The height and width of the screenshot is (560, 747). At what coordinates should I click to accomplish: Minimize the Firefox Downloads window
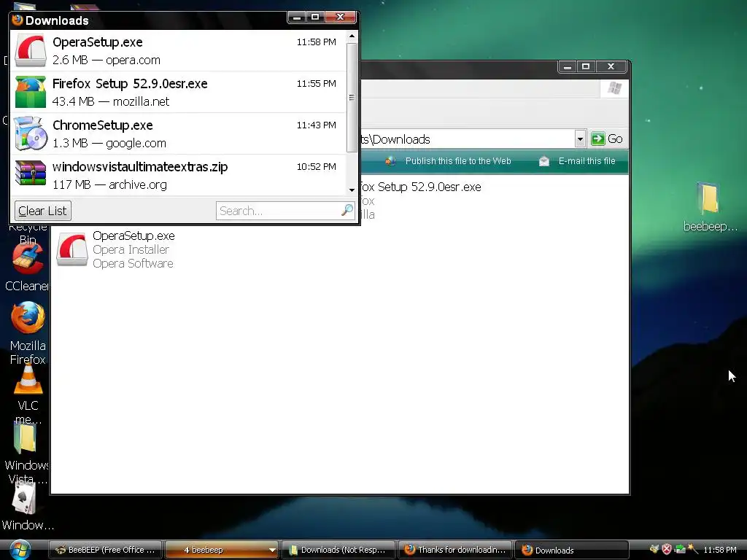point(297,17)
